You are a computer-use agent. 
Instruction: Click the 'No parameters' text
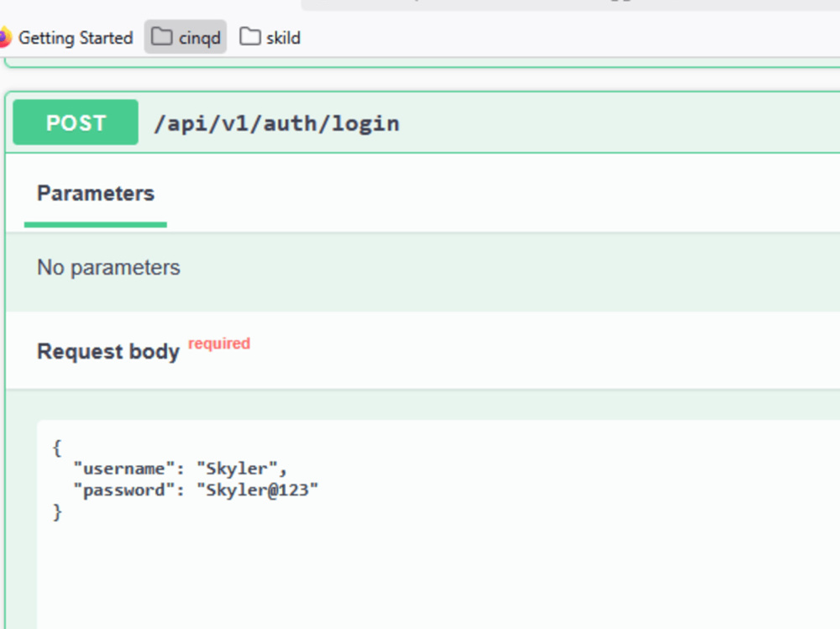coord(108,267)
